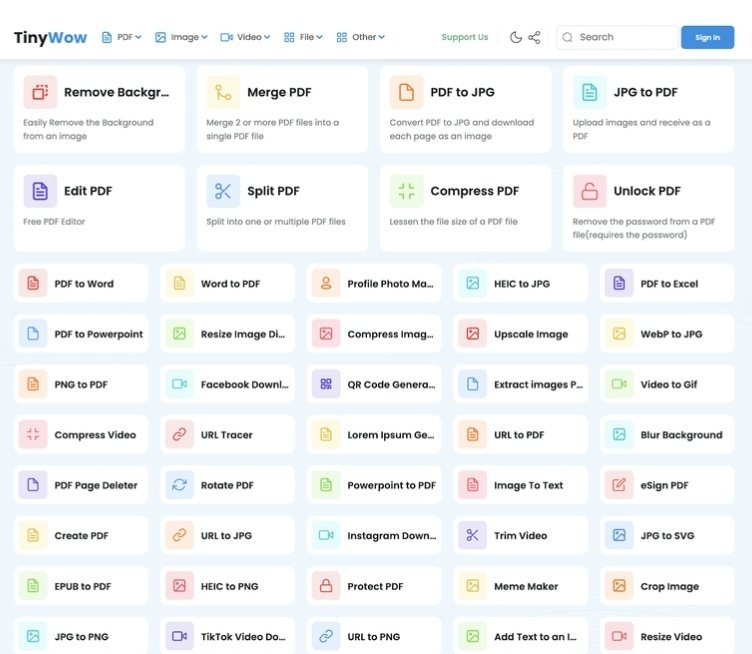Expand the Image dropdown menu
Image resolution: width=752 pixels, height=654 pixels.
pyautogui.click(x=181, y=37)
